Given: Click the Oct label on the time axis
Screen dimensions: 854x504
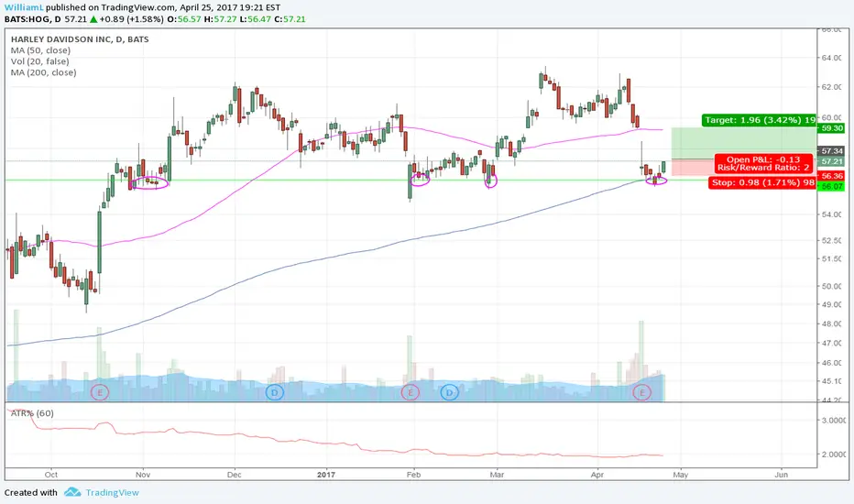Looking at the screenshot, I should (51, 475).
